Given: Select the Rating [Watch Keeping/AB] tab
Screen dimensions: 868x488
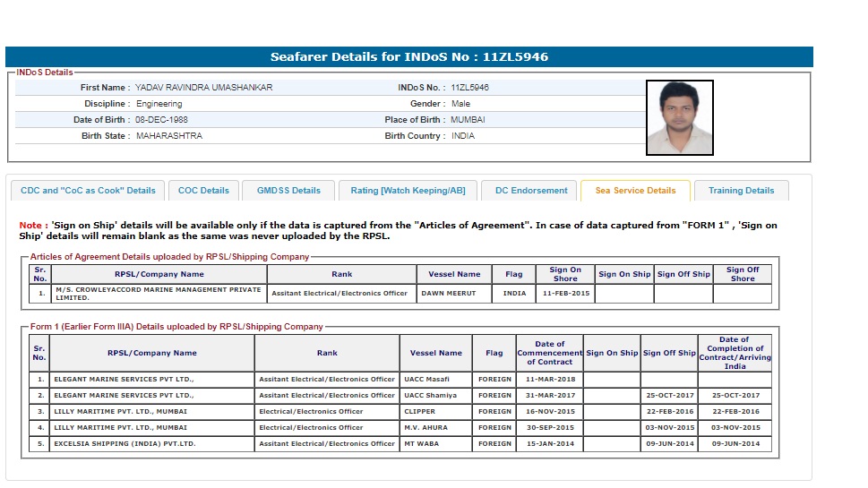Looking at the screenshot, I should pyautogui.click(x=408, y=191).
